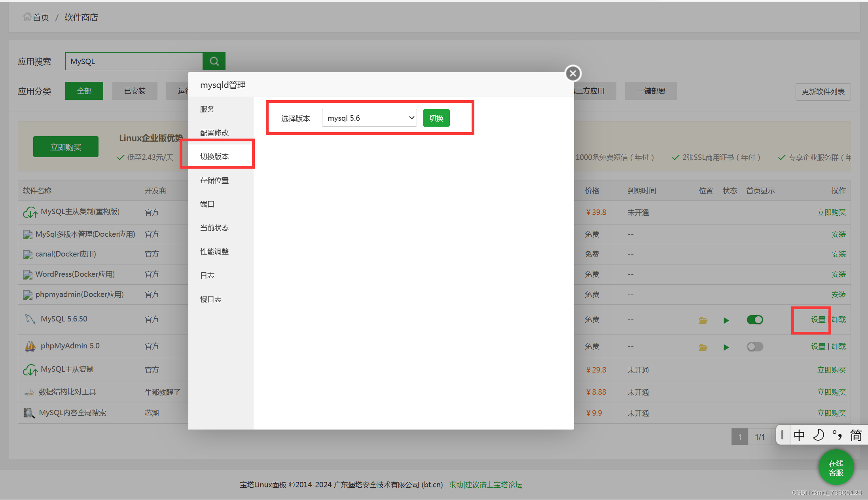Click 立即购买 for MySQL主从复制(重构版)
The width and height of the screenshot is (868, 500).
(832, 213)
